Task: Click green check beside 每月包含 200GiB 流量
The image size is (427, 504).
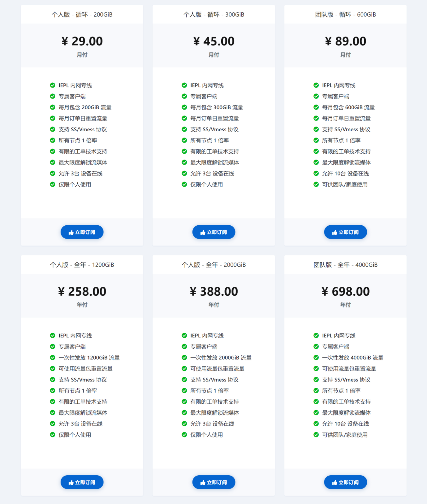Action: (53, 107)
